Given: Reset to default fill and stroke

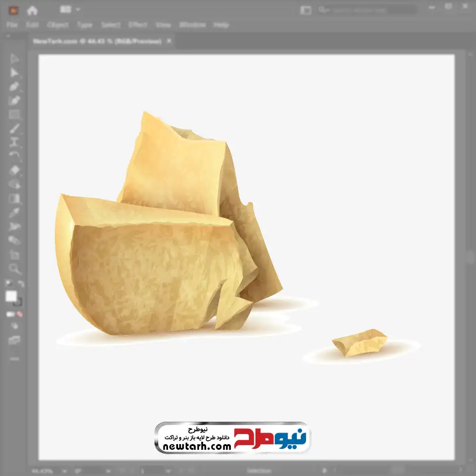Looking at the screenshot, I should pos(8,284).
